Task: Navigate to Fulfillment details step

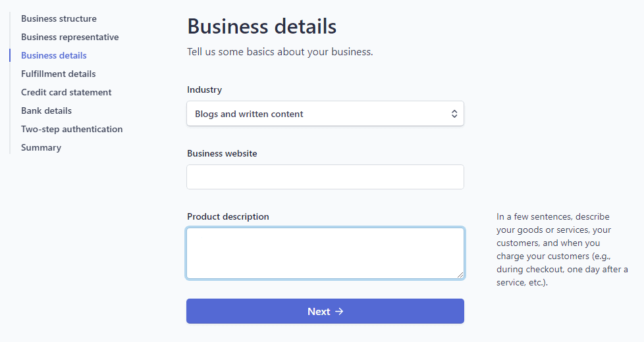Action: [58, 74]
